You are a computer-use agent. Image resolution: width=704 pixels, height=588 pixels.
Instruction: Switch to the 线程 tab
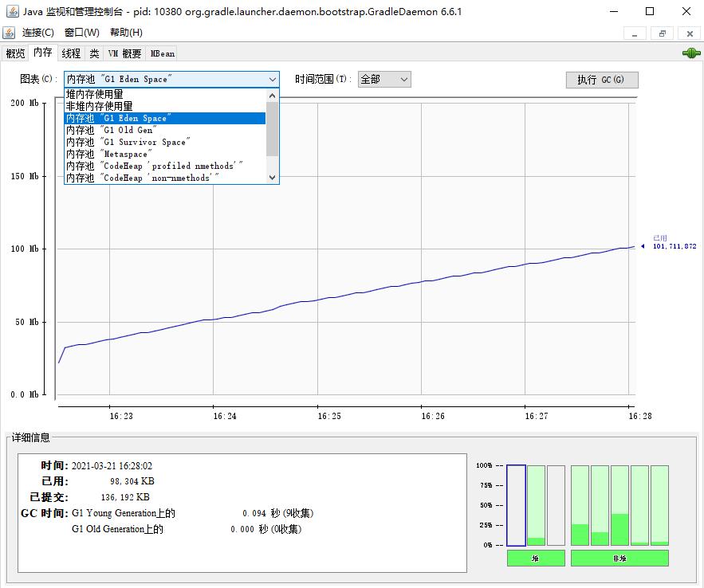point(70,53)
